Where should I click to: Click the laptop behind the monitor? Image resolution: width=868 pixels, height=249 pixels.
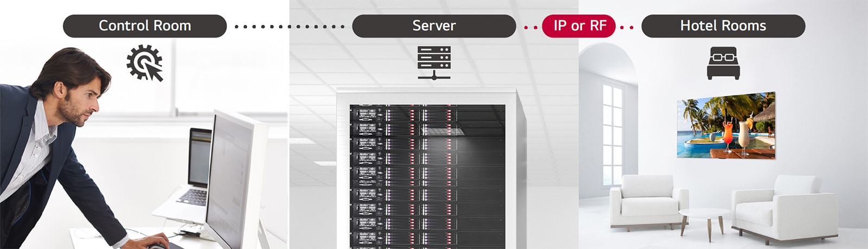[184, 174]
